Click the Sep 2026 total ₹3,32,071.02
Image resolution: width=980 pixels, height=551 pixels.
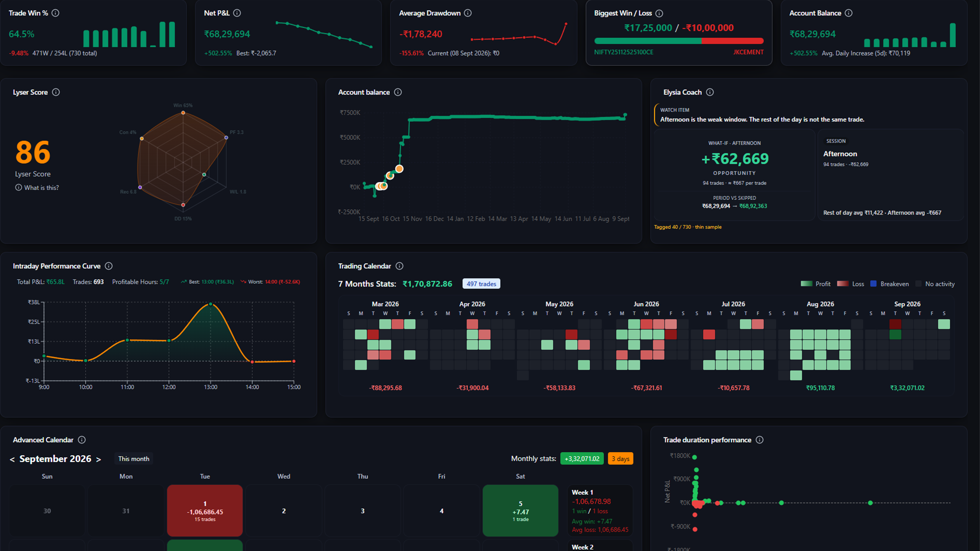[x=907, y=388]
